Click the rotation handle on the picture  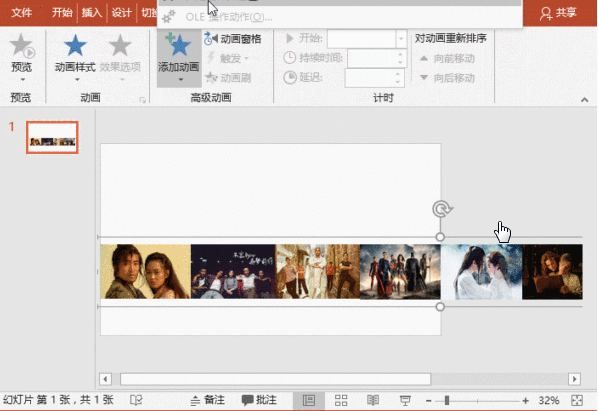pyautogui.click(x=442, y=209)
